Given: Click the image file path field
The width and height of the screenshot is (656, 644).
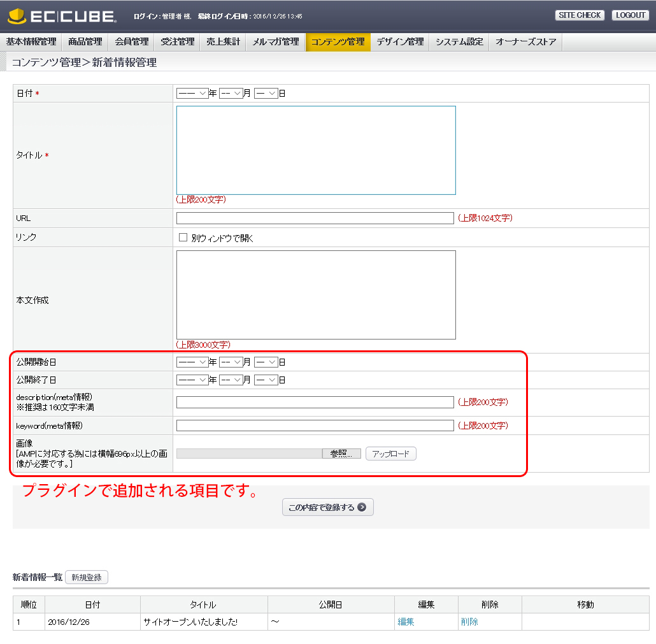Looking at the screenshot, I should 250,454.
